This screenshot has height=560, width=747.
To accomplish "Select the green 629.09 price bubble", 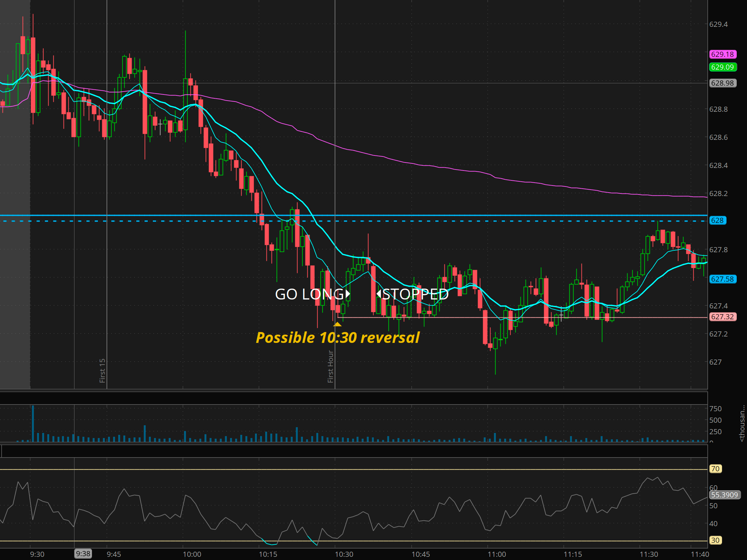I will [722, 67].
